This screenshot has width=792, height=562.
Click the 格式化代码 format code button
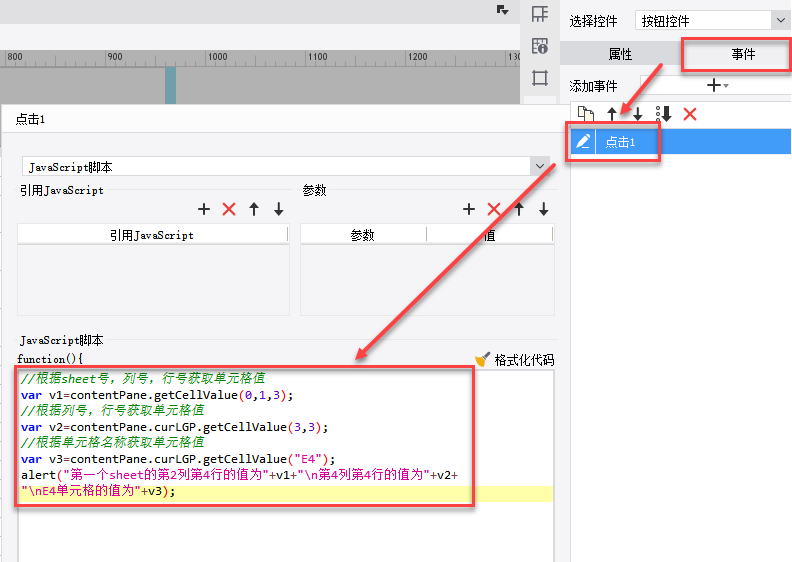coord(524,360)
